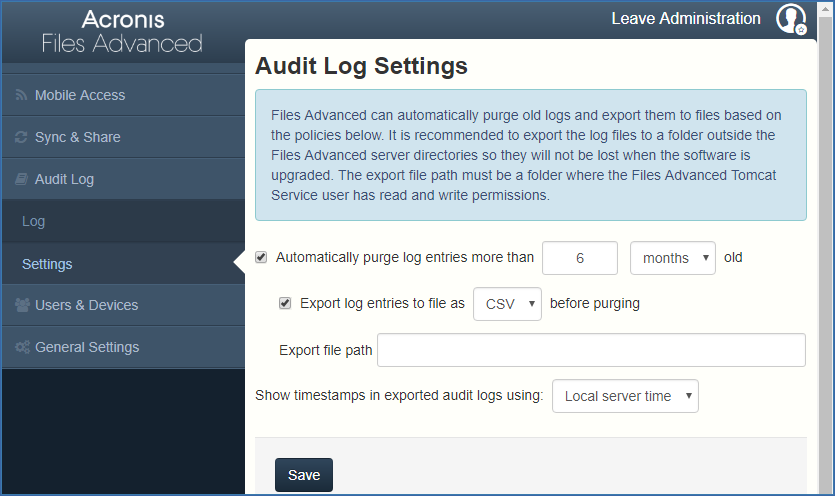Click the 'before purging' label

point(595,304)
